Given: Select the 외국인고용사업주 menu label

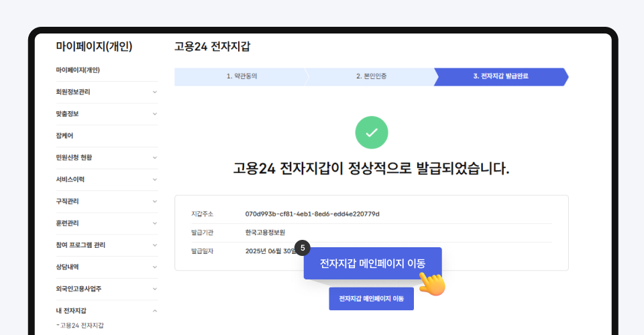Looking at the screenshot, I should (x=78, y=289).
